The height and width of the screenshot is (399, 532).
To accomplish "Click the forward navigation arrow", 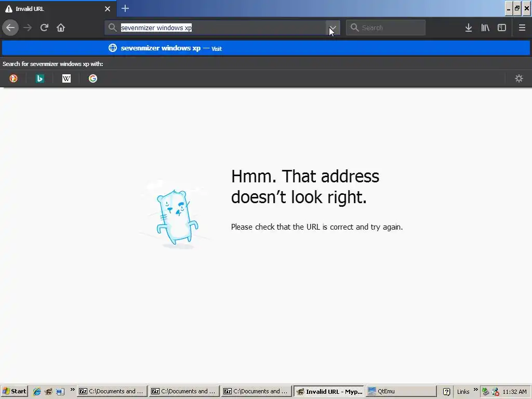I will coord(28,28).
